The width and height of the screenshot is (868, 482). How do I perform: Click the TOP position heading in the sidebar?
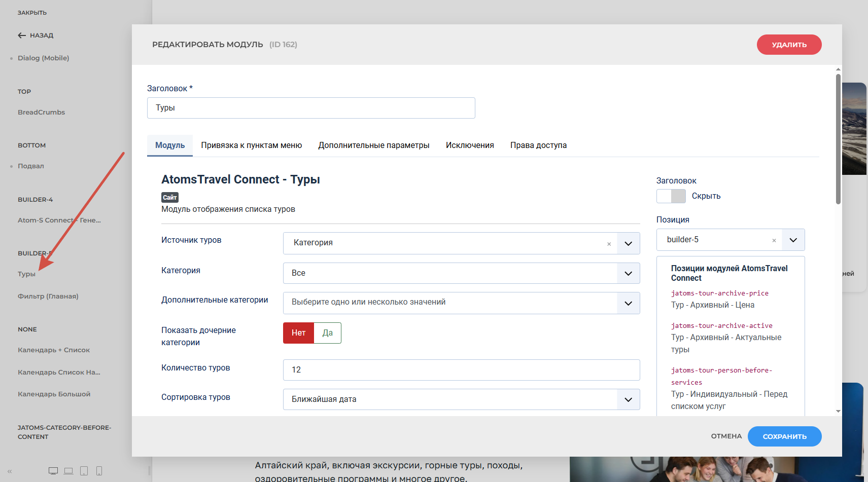tap(24, 92)
